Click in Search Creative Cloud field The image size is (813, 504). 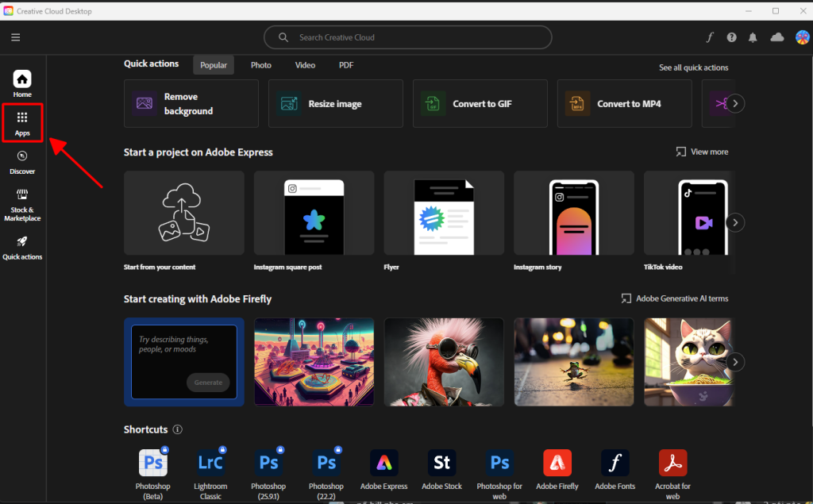point(407,37)
